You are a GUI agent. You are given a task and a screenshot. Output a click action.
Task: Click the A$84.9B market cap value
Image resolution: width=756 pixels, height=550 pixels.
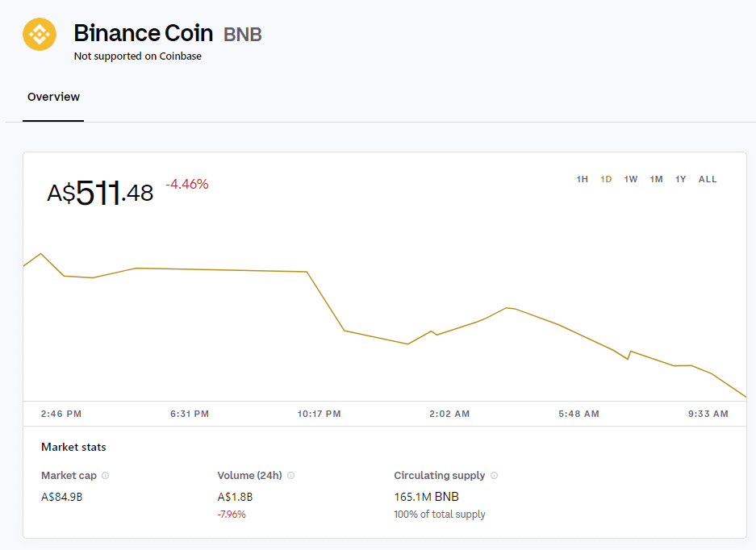(61, 497)
